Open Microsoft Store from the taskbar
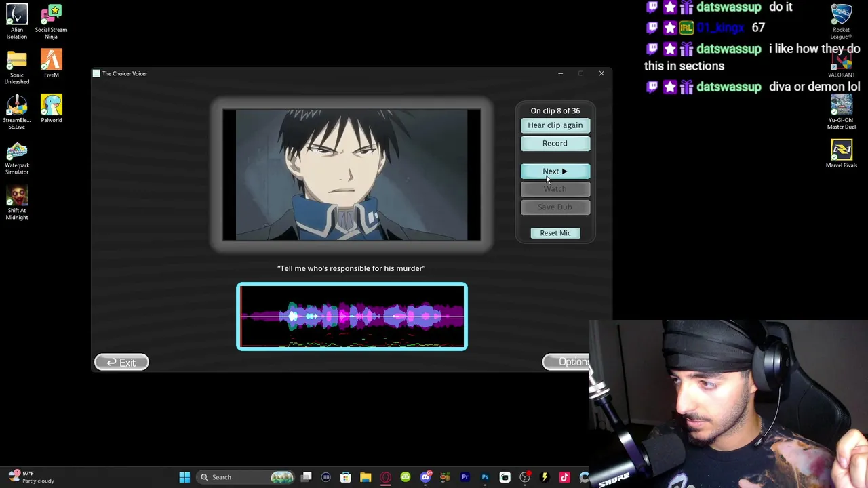Image resolution: width=868 pixels, height=488 pixels. (x=346, y=477)
